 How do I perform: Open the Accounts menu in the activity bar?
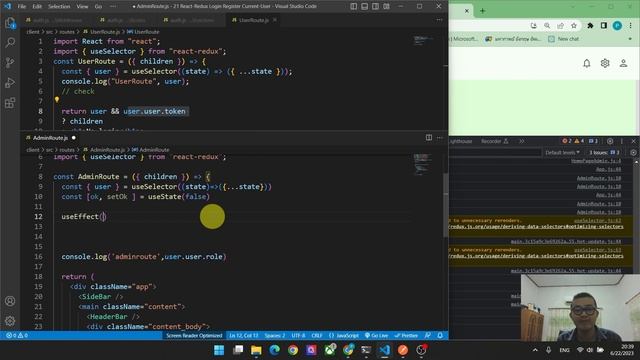(x=10, y=301)
